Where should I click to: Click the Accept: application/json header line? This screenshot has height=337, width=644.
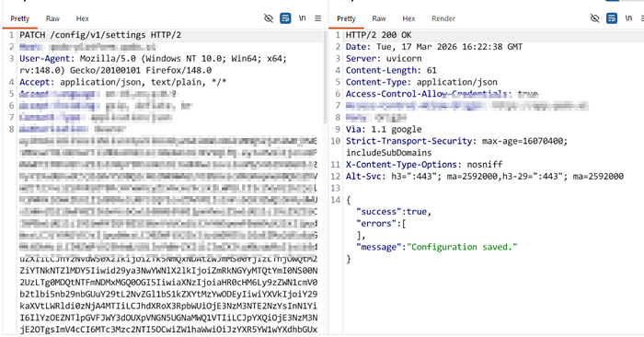coord(122,82)
